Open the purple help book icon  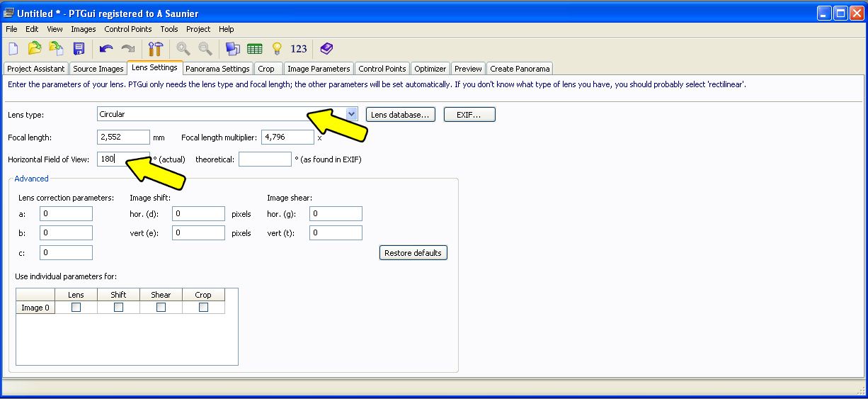[x=326, y=48]
